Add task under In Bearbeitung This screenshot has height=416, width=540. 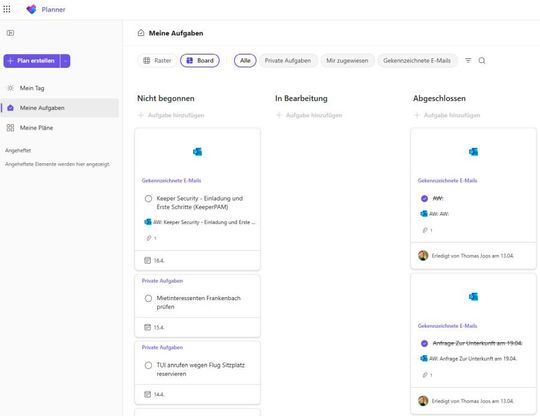[309, 115]
